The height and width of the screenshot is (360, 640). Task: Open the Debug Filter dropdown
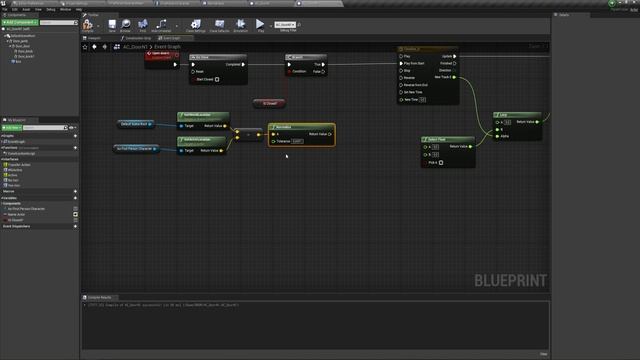click(285, 25)
